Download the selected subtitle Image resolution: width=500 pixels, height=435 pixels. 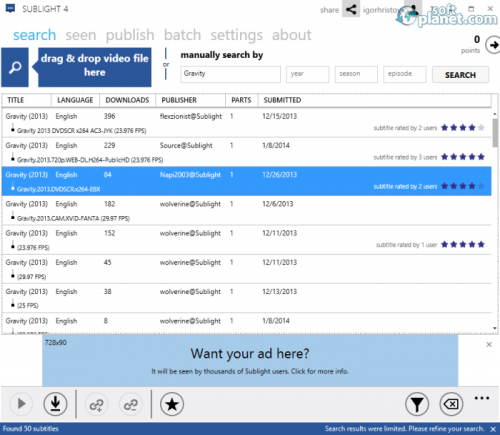click(55, 404)
